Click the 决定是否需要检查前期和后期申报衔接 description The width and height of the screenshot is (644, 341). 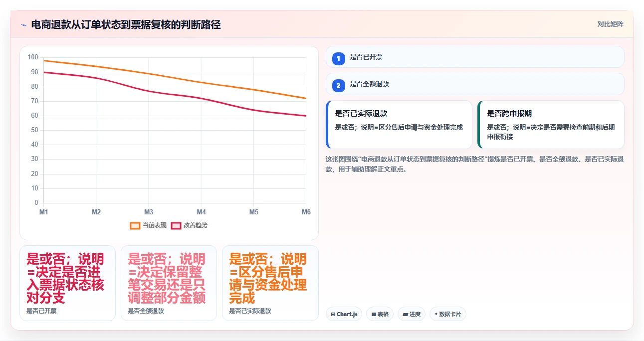[x=551, y=132]
